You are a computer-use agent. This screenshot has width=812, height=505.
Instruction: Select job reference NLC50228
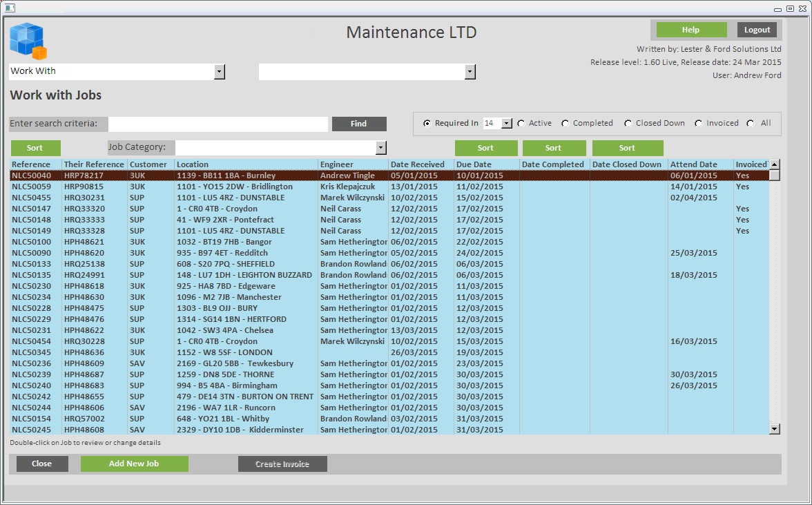click(32, 308)
